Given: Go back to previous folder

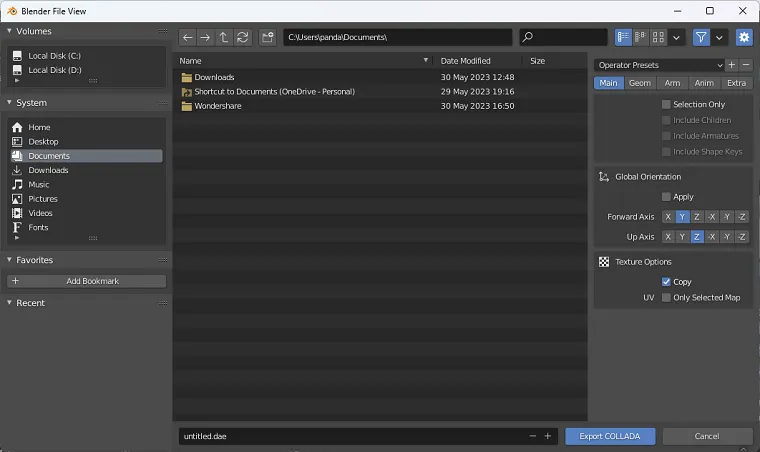Looking at the screenshot, I should [188, 37].
